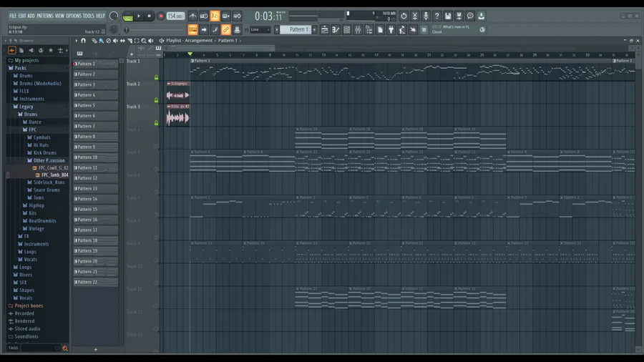Mute Track 3 with its green light

click(x=156, y=123)
